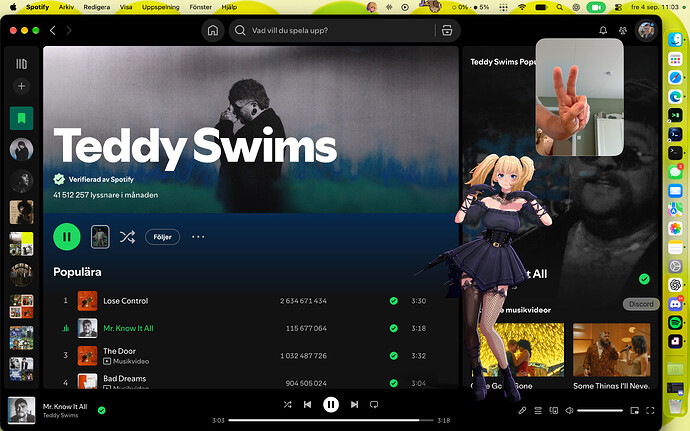Open the Some Things I'll Never video thumbnail
Image resolution: width=690 pixels, height=431 pixels.
(611, 350)
